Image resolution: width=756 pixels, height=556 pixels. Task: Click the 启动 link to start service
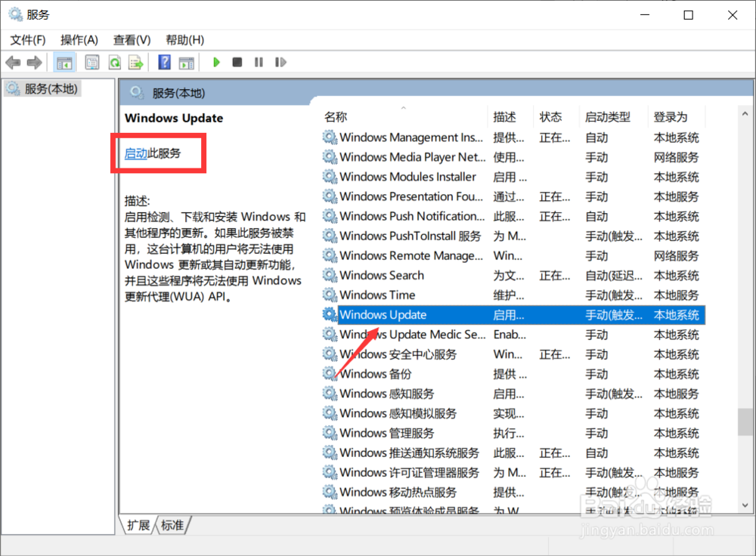tap(135, 153)
